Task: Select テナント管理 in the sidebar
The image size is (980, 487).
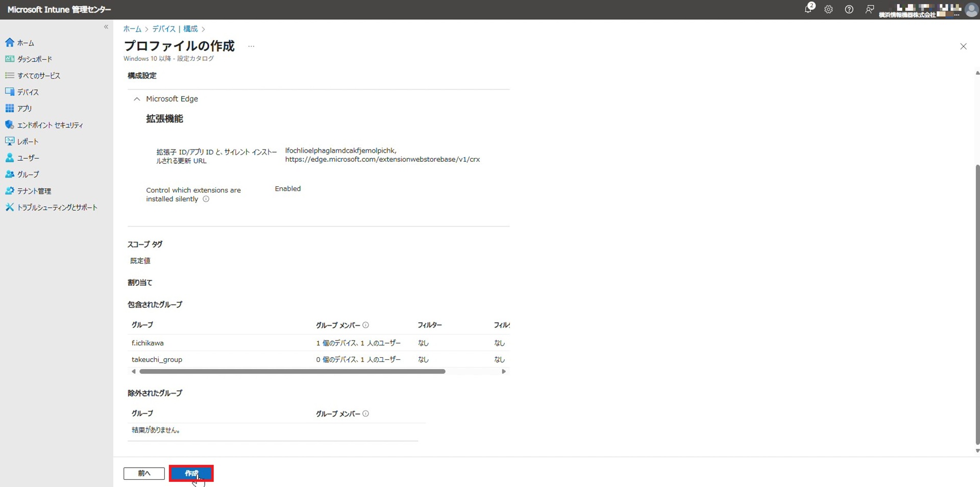Action: (34, 191)
